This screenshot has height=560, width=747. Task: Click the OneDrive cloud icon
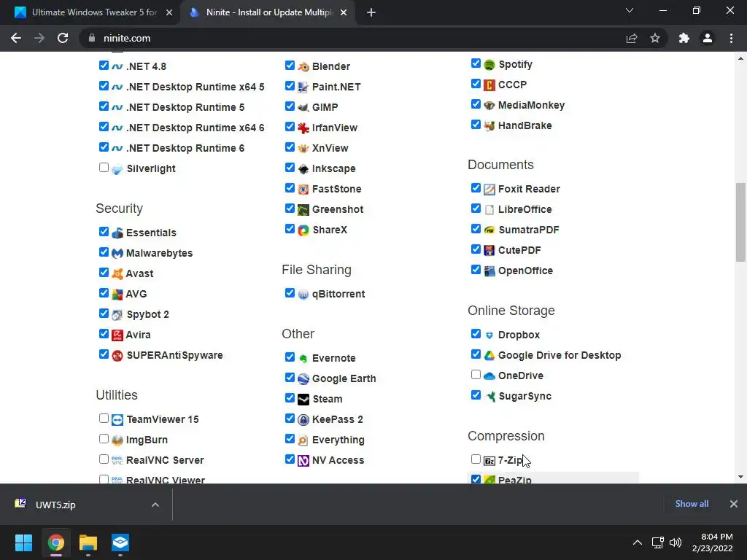coord(489,376)
